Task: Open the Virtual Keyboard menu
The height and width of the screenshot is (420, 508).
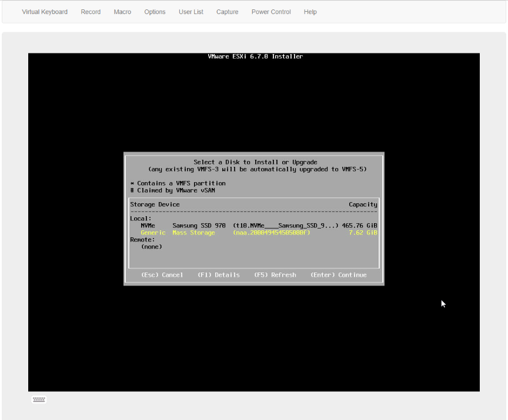Action: click(45, 12)
